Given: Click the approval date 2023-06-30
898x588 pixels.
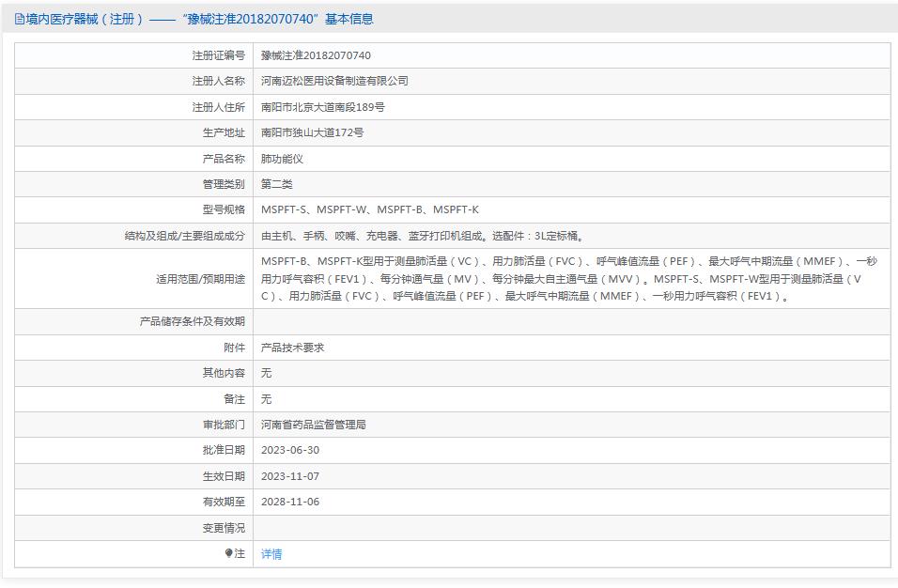Looking at the screenshot, I should (x=290, y=450).
